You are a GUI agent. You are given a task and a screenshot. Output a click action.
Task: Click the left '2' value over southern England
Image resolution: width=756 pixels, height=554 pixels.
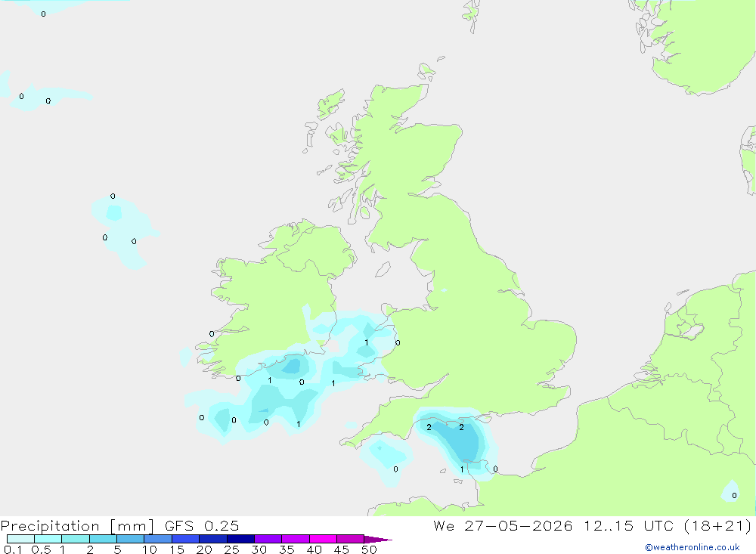(429, 427)
